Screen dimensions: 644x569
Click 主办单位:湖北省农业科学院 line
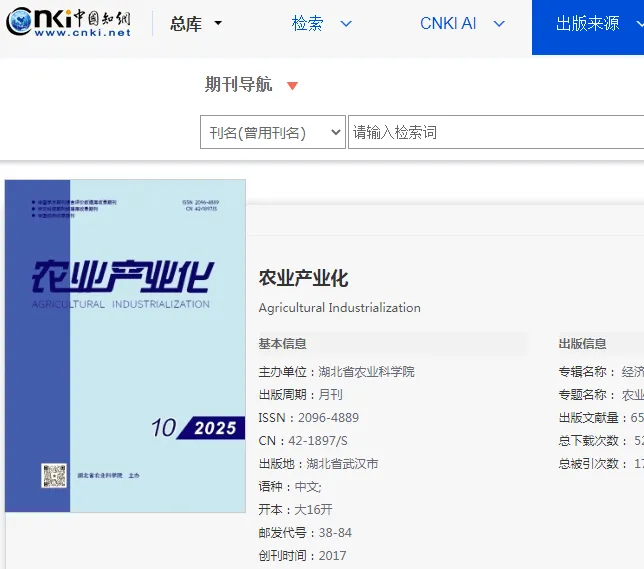pyautogui.click(x=336, y=372)
